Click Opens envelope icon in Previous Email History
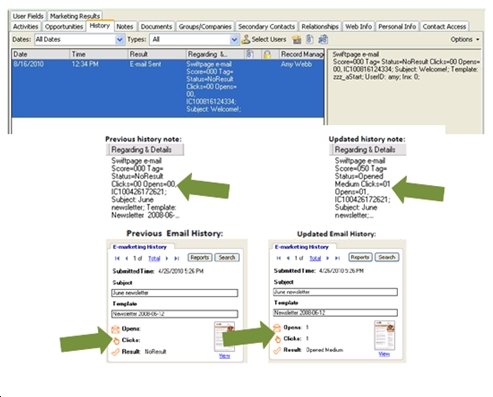493x397 pixels. tap(115, 329)
